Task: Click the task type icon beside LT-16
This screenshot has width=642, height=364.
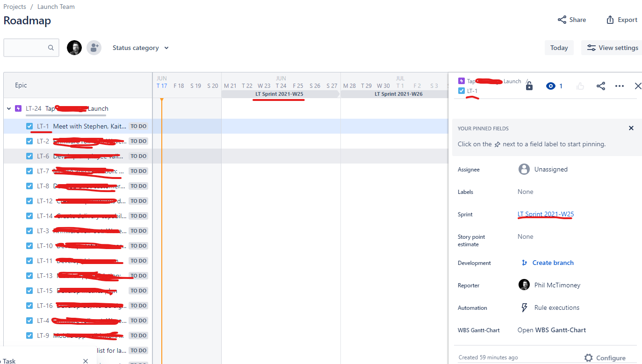Action: pos(29,306)
